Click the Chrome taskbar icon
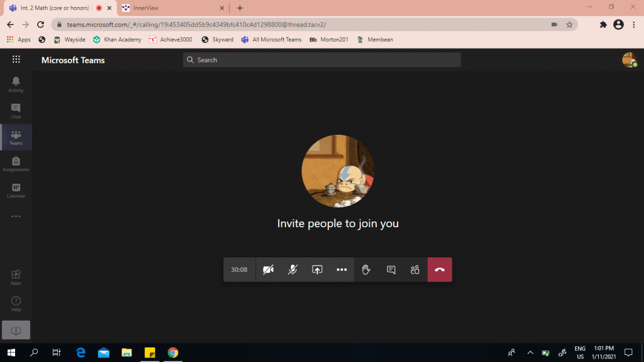The width and height of the screenshot is (644, 362). (x=173, y=352)
